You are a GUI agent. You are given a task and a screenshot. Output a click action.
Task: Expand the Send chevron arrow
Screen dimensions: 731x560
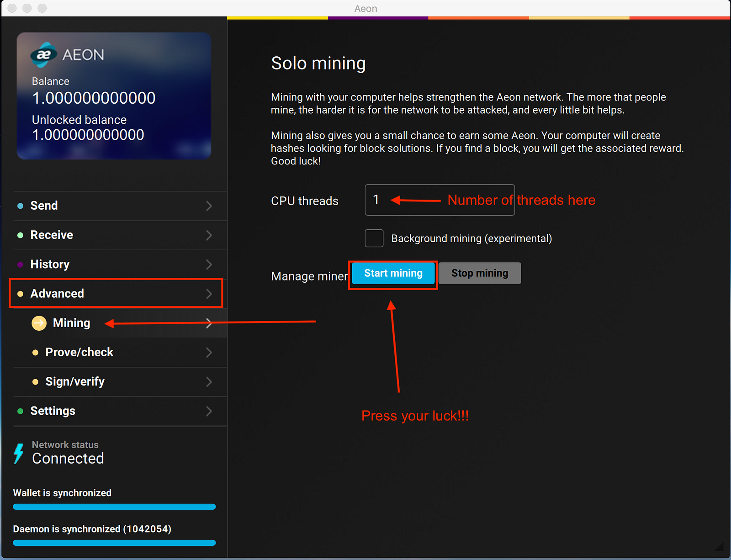point(209,206)
